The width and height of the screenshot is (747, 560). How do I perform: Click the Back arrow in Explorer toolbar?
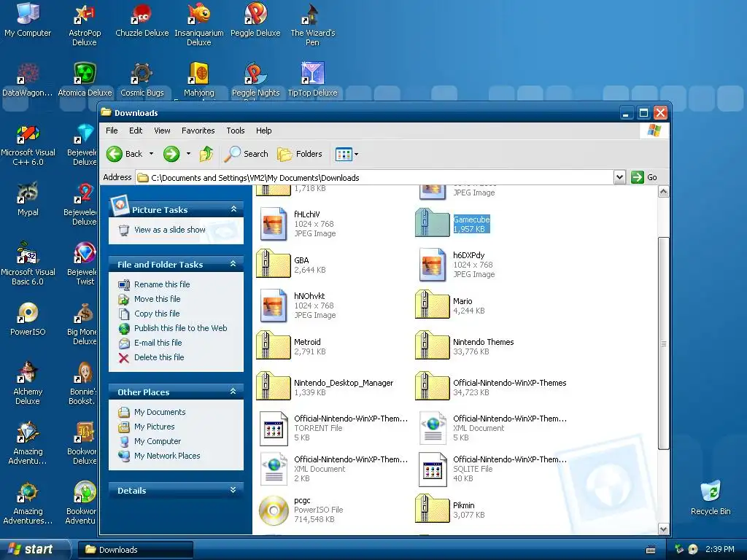pyautogui.click(x=124, y=154)
